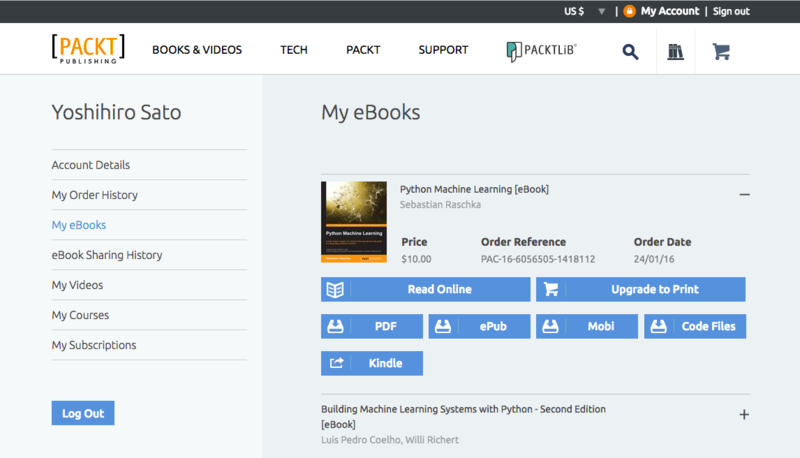The image size is (800, 458).
Task: Click the download icon beside Mobi
Action: (x=551, y=326)
